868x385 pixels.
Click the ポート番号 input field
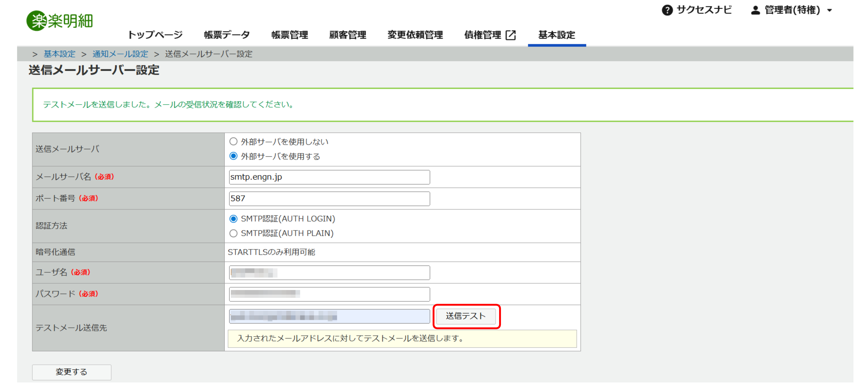tap(329, 198)
